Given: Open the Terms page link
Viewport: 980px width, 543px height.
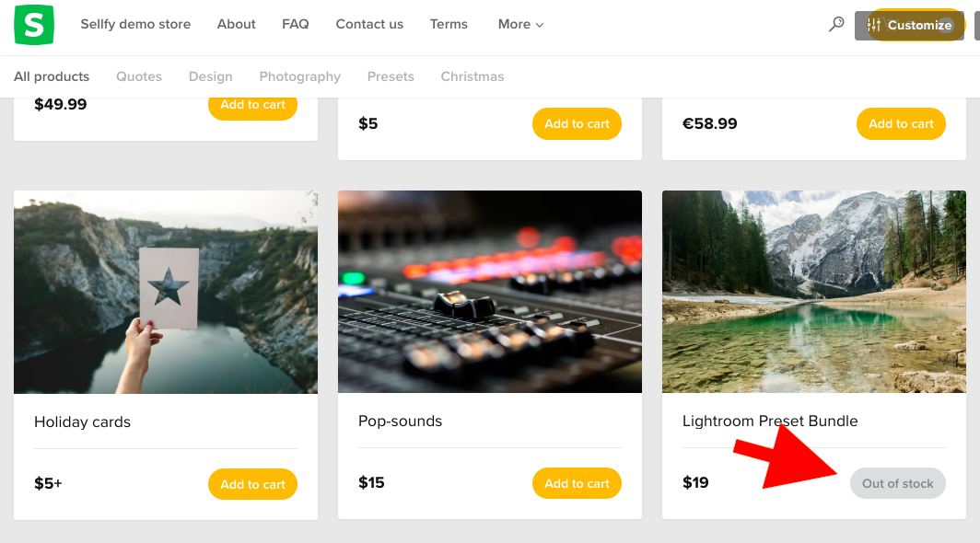Looking at the screenshot, I should click(x=449, y=24).
